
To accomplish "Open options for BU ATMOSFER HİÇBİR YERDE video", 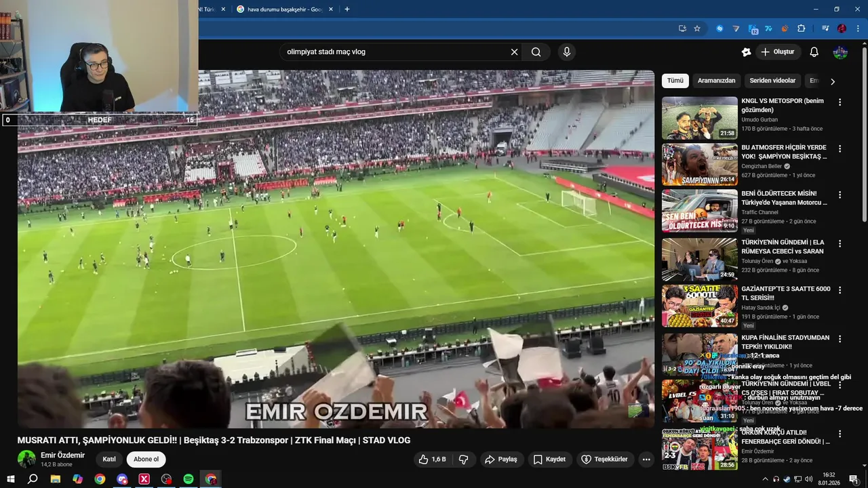I will (x=840, y=148).
